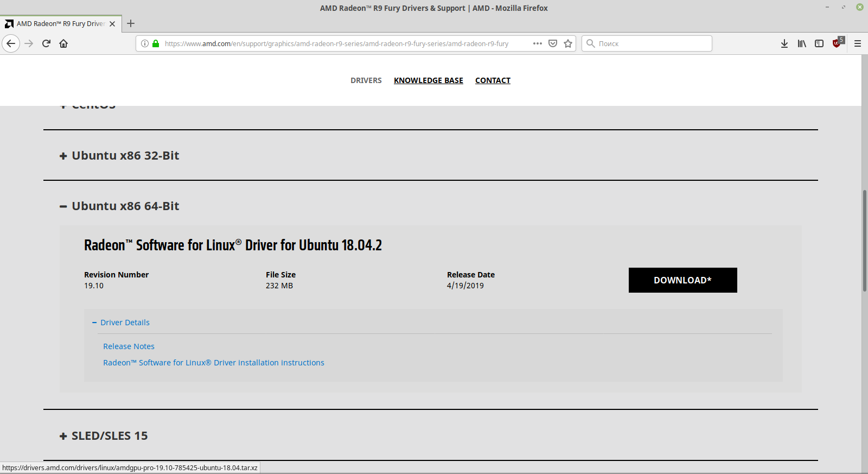Open the downloads panel
This screenshot has height=474, width=868.
[784, 43]
